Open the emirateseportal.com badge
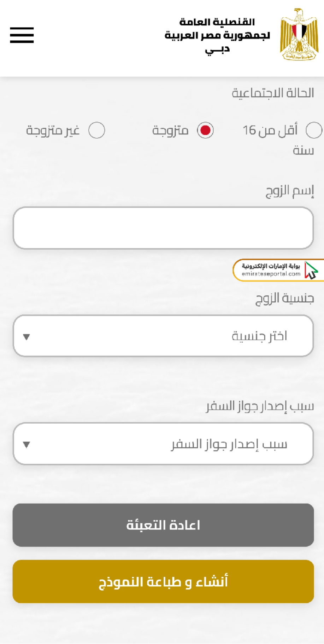Screen dimensions: 324x644 coord(278,270)
